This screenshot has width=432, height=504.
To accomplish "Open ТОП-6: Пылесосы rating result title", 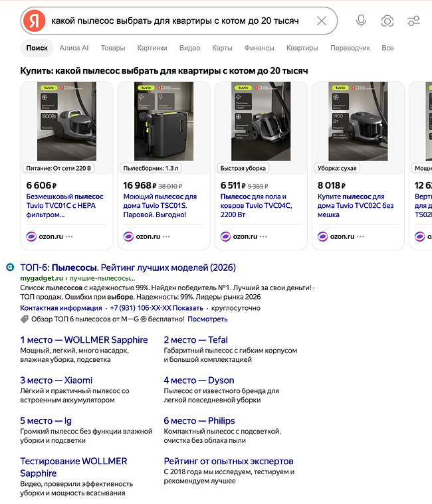I will pos(128,268).
